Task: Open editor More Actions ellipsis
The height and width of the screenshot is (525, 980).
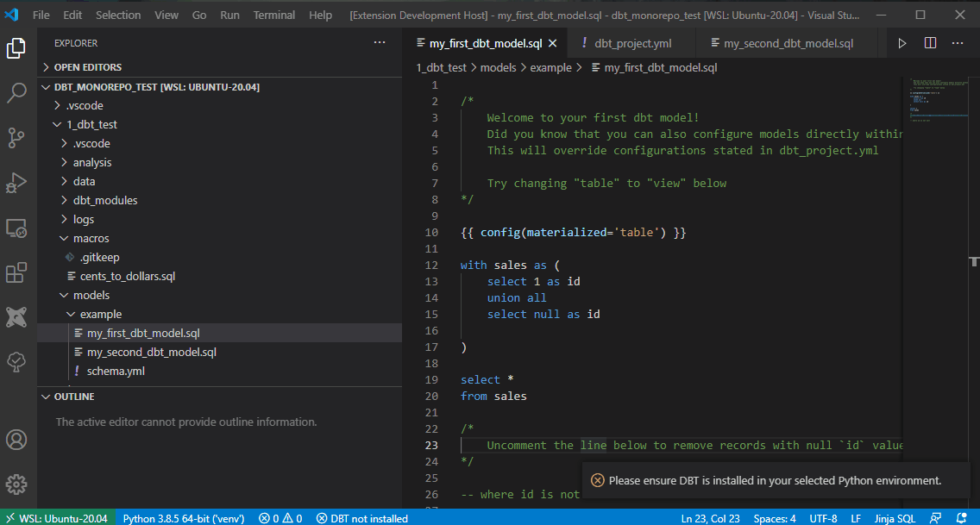Action: pyautogui.click(x=958, y=43)
